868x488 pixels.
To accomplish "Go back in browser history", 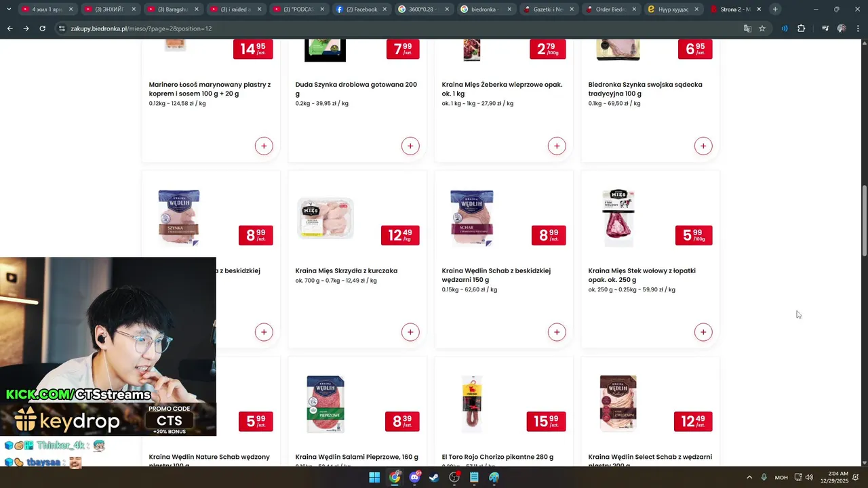I will point(9,28).
